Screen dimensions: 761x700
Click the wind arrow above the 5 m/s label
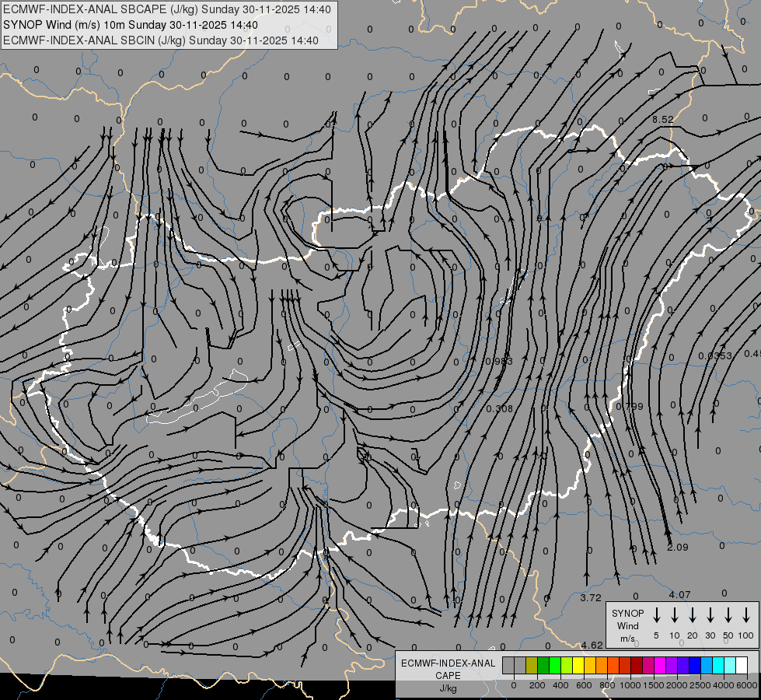[657, 615]
